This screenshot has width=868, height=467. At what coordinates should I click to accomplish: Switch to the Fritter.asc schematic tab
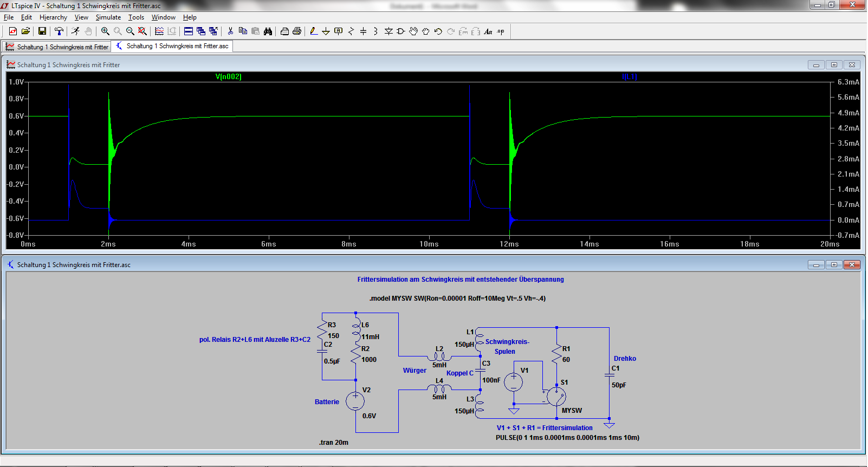(x=172, y=47)
